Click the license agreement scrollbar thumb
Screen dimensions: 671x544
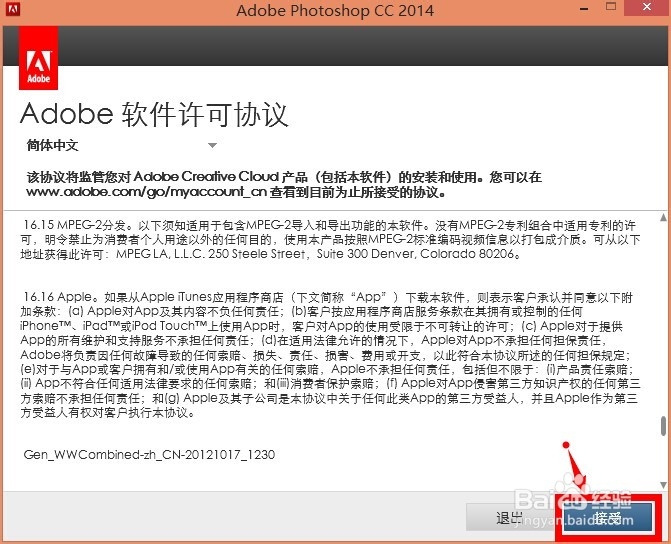(x=663, y=426)
